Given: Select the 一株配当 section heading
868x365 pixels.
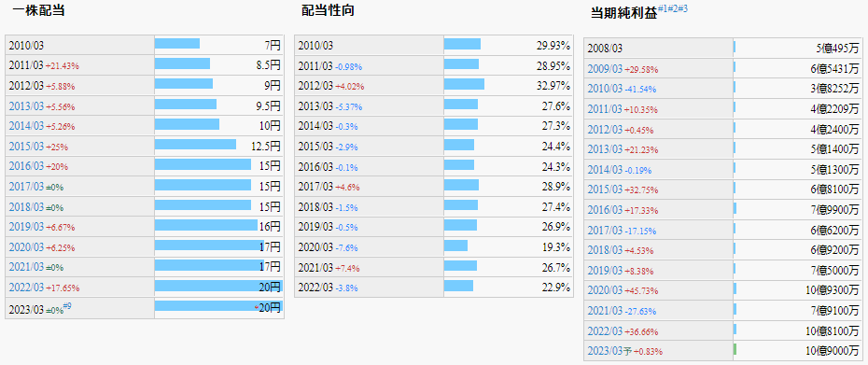Looking at the screenshot, I should point(38,10).
